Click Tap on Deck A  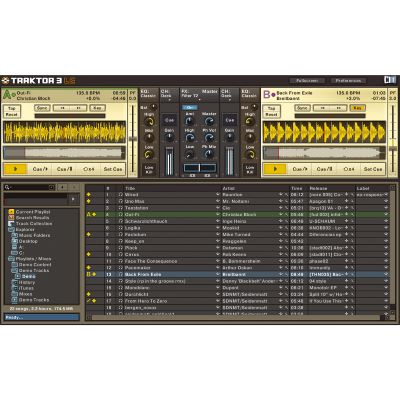[12, 108]
